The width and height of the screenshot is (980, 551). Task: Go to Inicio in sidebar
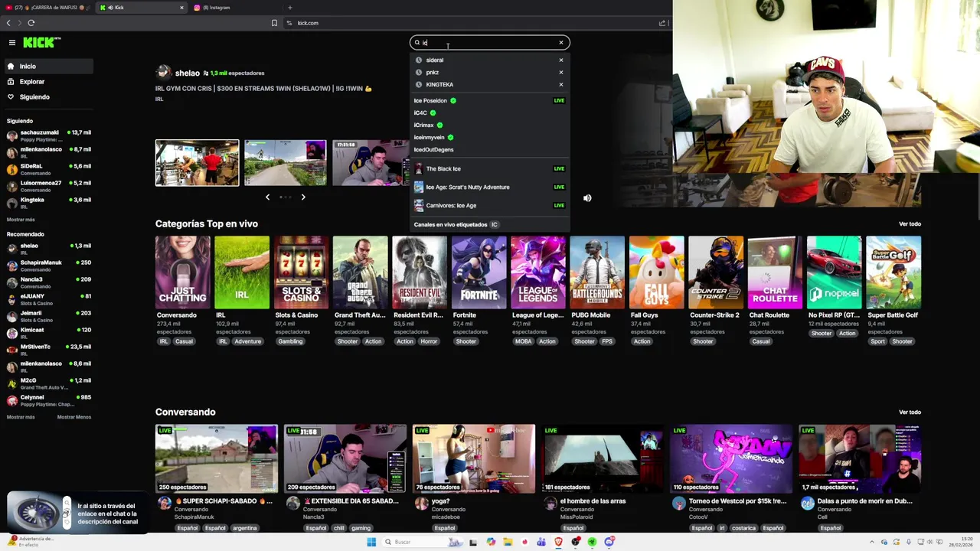click(47, 67)
